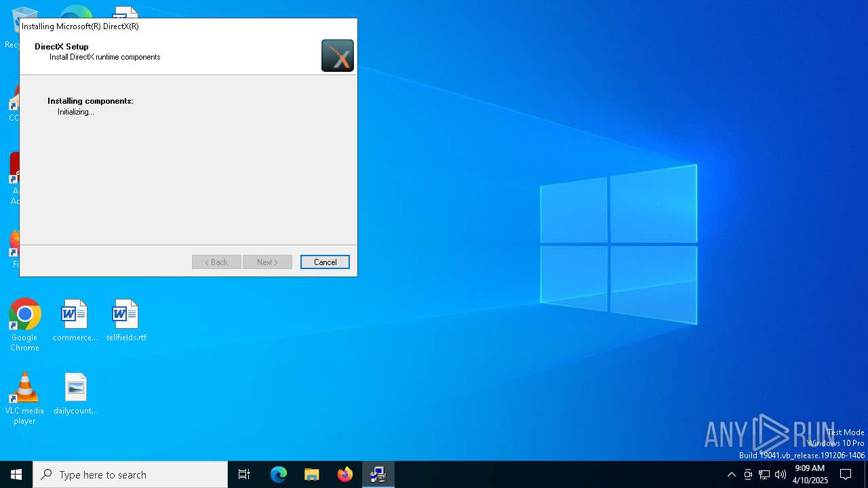The width and height of the screenshot is (868, 488).
Task: Open the taskbar clock and calendar
Action: [810, 474]
